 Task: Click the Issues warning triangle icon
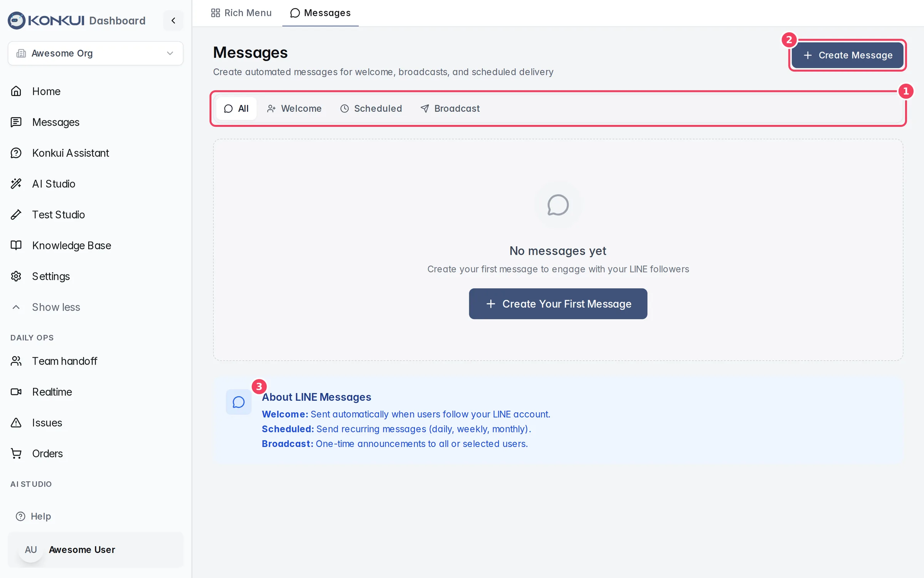pyautogui.click(x=16, y=423)
